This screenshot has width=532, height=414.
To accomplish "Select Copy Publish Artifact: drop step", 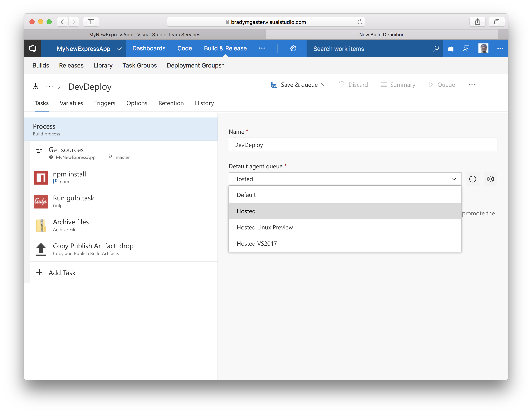I will pos(124,249).
